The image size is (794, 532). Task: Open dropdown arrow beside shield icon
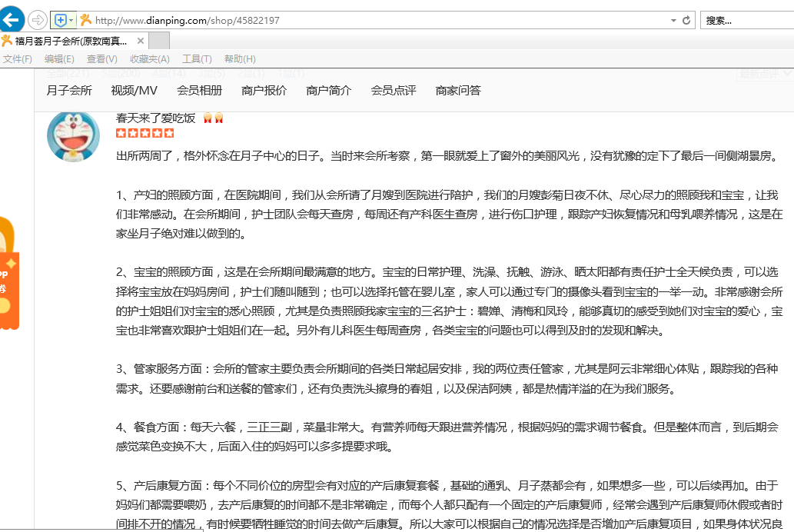pos(71,20)
